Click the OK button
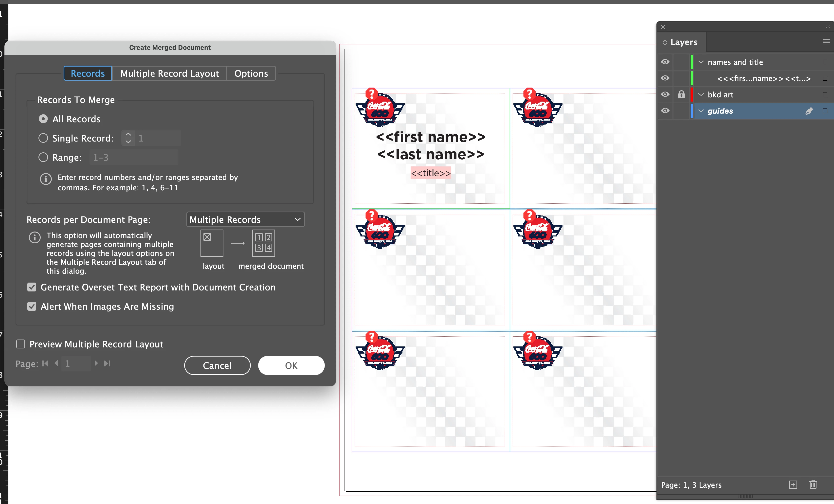 pyautogui.click(x=291, y=366)
